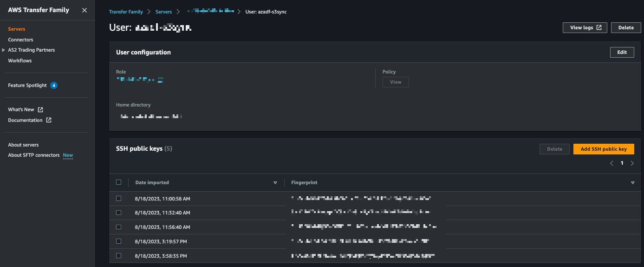Sort by the Fingerprint column

(633, 183)
